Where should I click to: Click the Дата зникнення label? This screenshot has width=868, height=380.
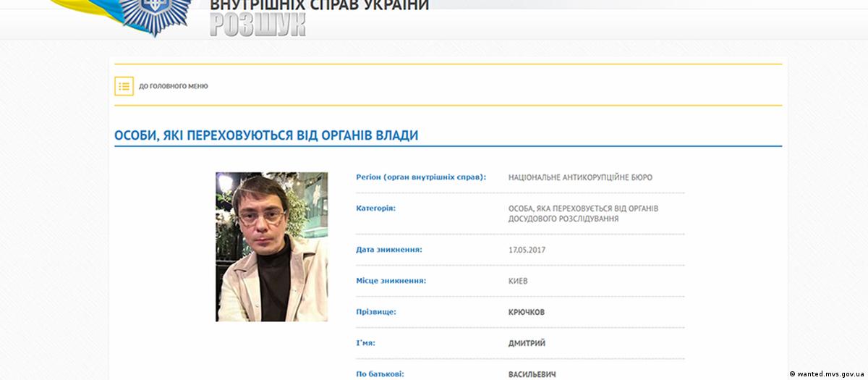point(389,250)
